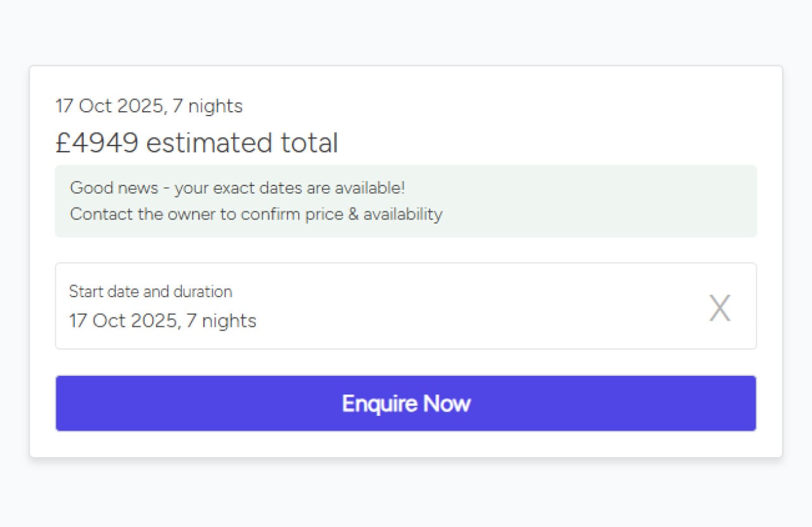
Task: Click the £4949 estimated total text
Action: [x=197, y=142]
